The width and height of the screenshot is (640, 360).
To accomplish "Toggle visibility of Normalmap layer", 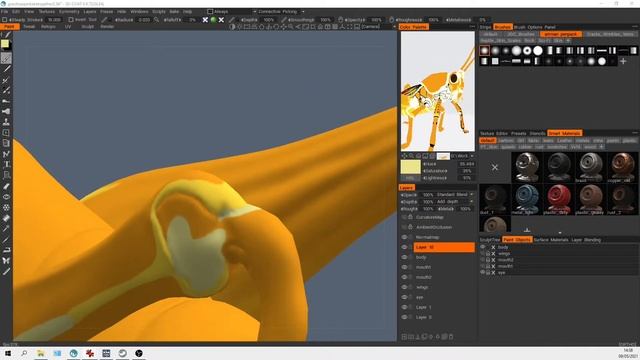I will pos(404,237).
